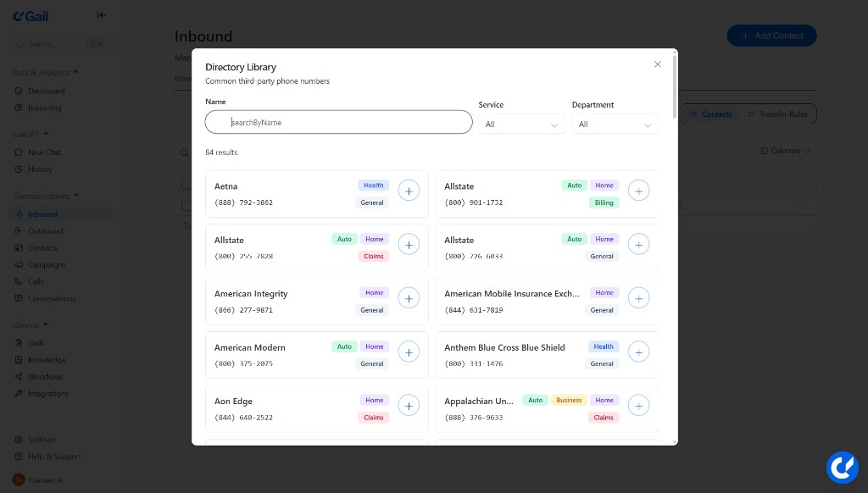The image size is (868, 493).
Task: Open the Service filter dropdown
Action: point(521,125)
